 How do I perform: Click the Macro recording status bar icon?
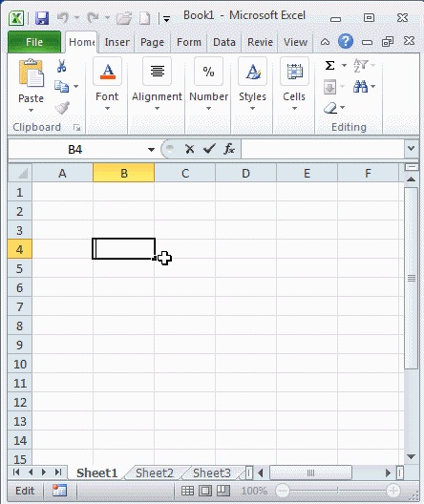click(60, 491)
